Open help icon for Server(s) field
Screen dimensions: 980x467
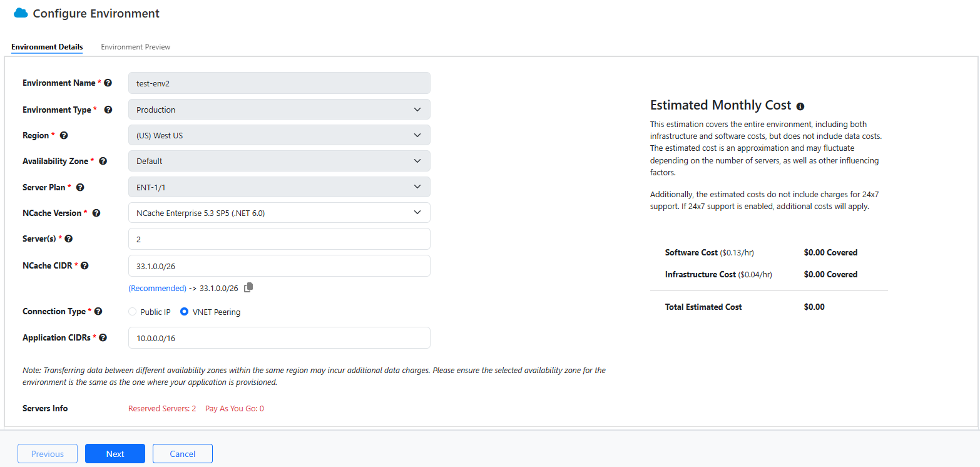(x=69, y=239)
